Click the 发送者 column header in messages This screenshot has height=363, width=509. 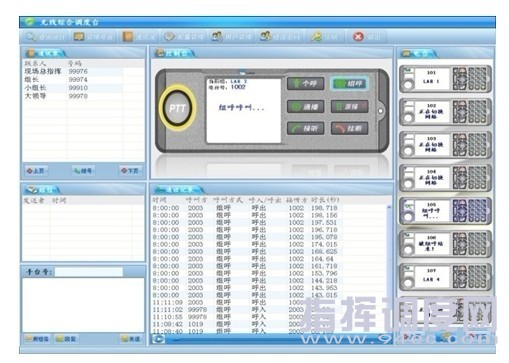(34, 200)
